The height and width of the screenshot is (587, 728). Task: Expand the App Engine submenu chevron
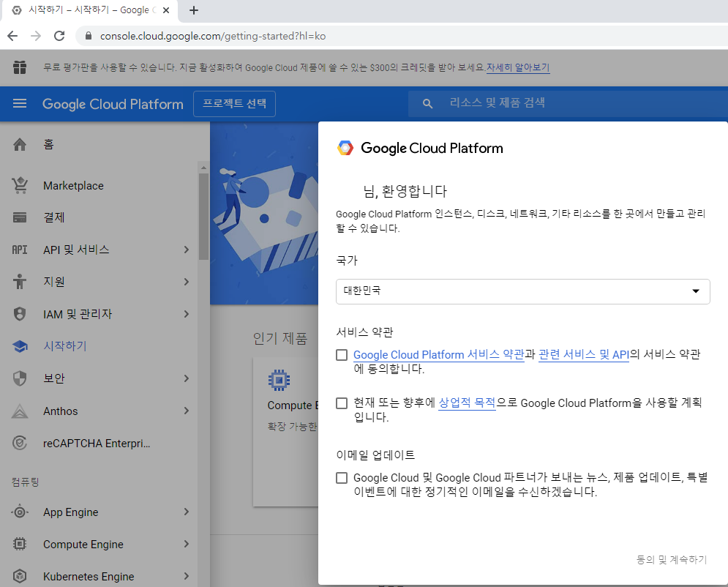186,512
